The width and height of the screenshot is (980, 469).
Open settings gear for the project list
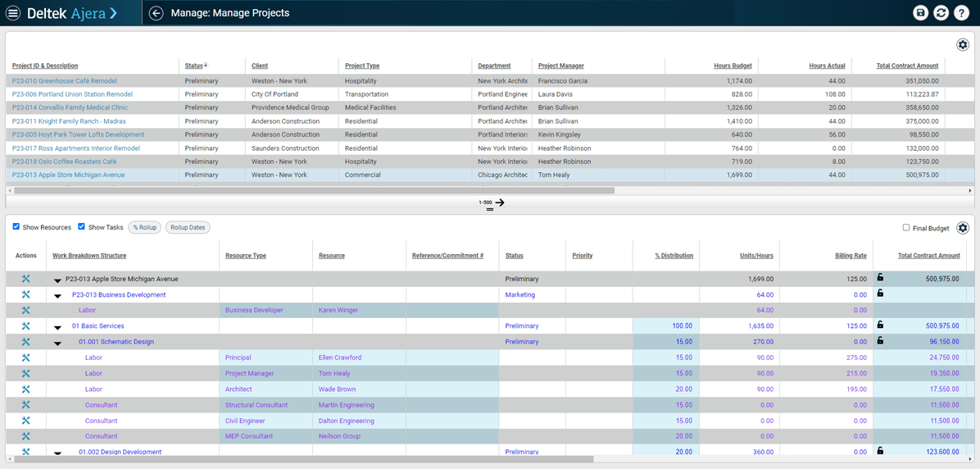click(x=963, y=44)
